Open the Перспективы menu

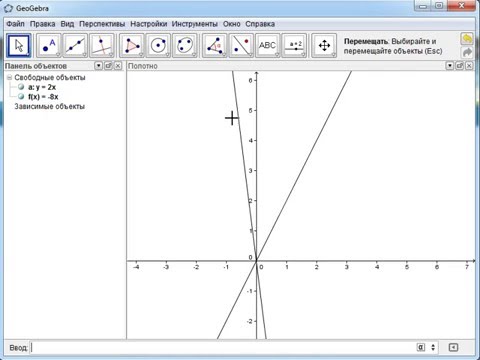click(102, 24)
